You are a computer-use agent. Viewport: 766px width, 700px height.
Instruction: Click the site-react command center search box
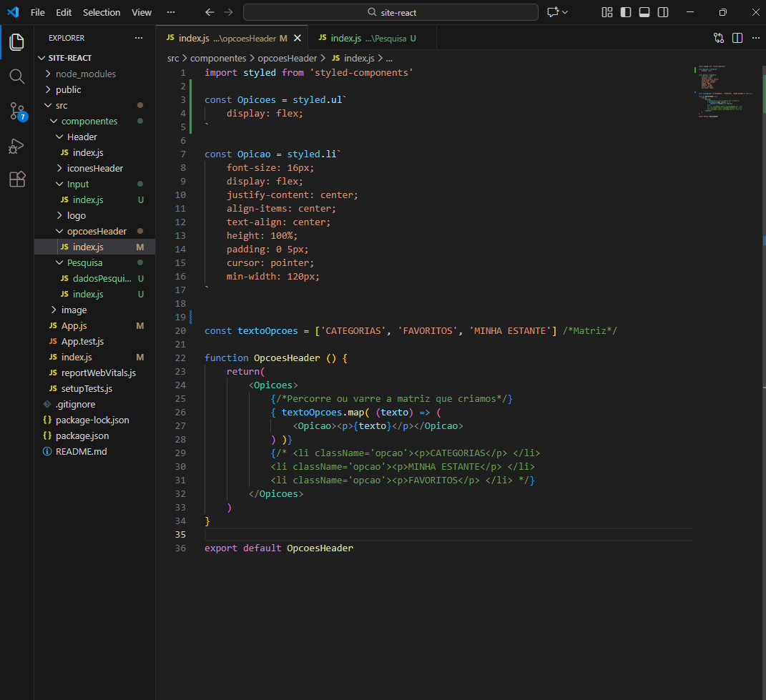pos(391,12)
